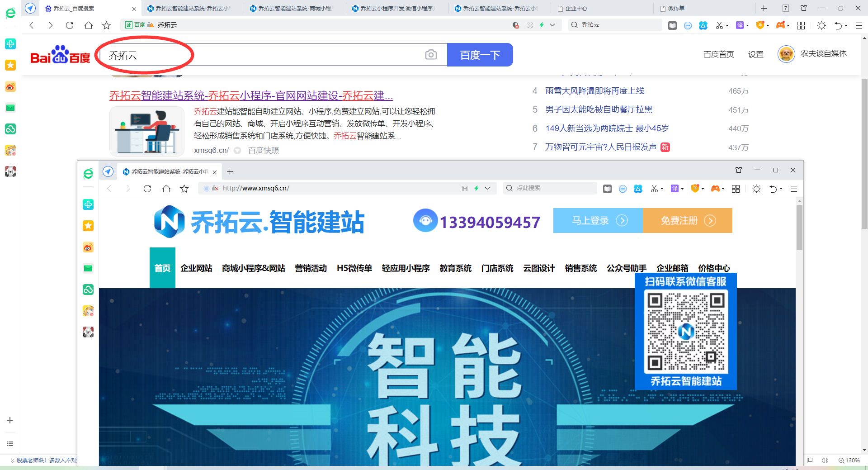Viewport: 868px width, 470px height.
Task: Toggle turbo mode in popup window address bar
Action: coord(476,188)
